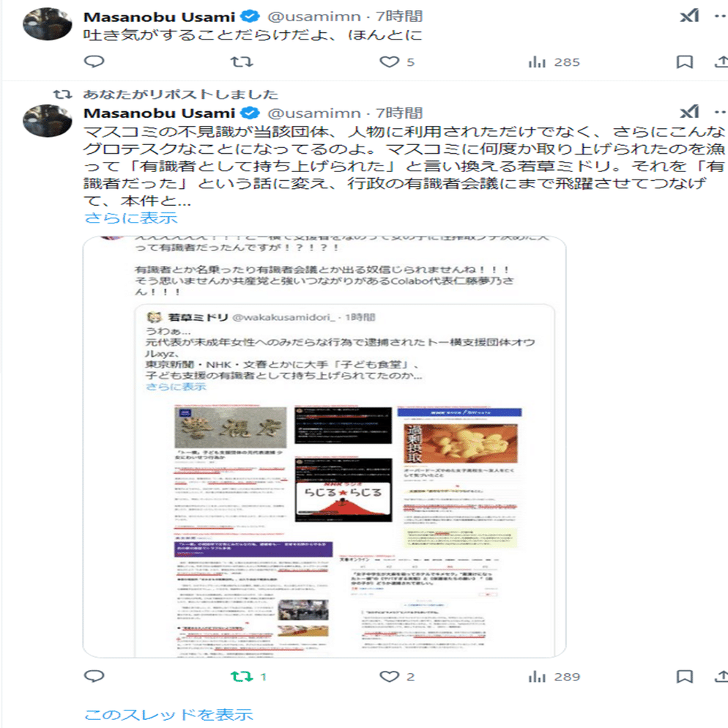Screen dimensions: 728x728
Task: Open more options menu on second tweet
Action: 720,112
